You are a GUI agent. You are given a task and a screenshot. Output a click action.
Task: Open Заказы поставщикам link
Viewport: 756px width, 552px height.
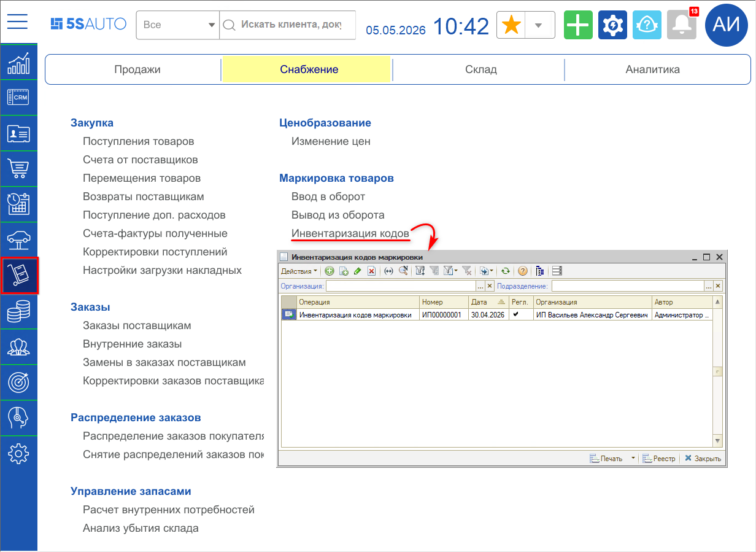(137, 325)
